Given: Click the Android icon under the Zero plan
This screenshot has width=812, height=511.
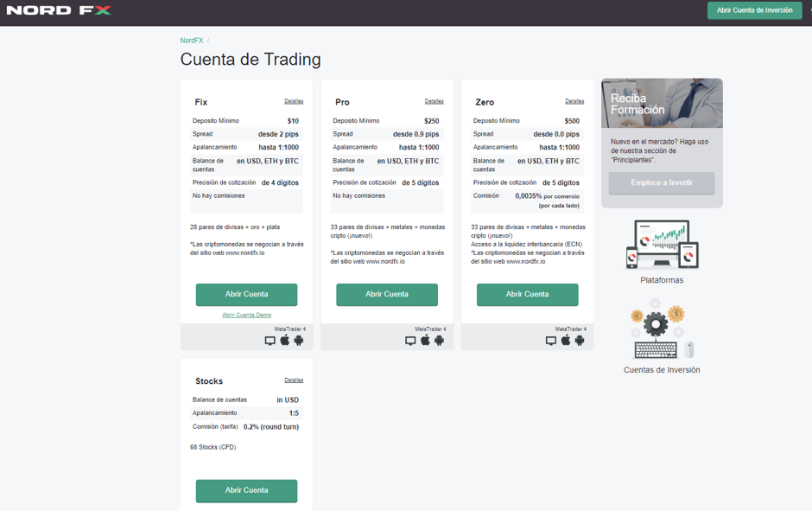Looking at the screenshot, I should (578, 340).
